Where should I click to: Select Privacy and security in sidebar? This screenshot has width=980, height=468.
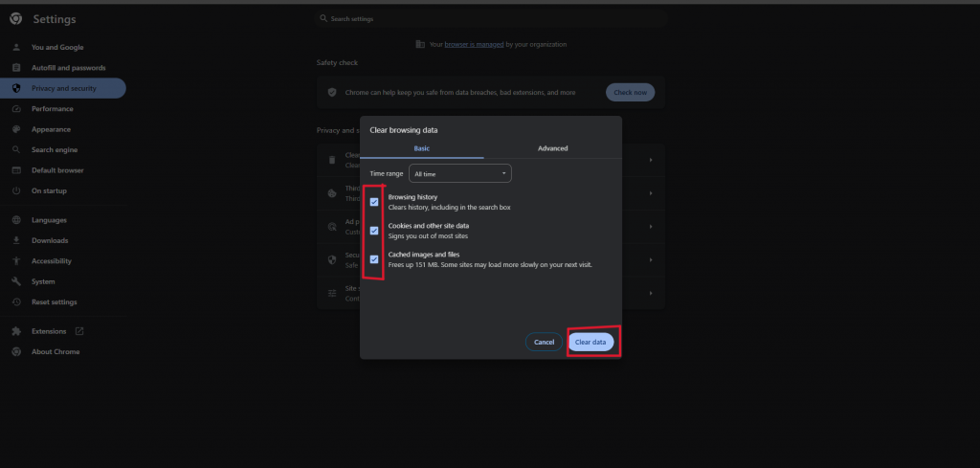click(x=62, y=88)
